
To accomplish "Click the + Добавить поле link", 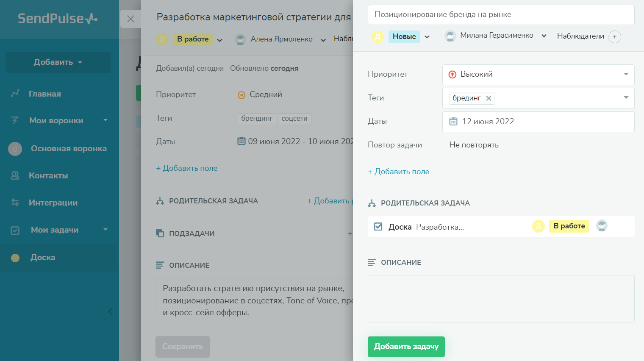I will point(398,172).
